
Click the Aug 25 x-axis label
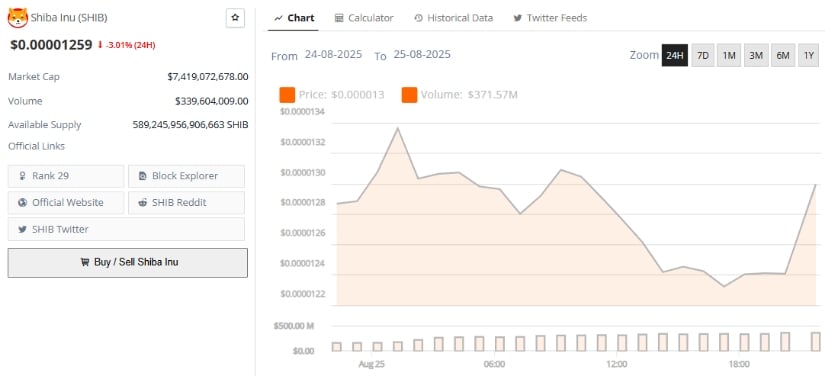tap(372, 364)
